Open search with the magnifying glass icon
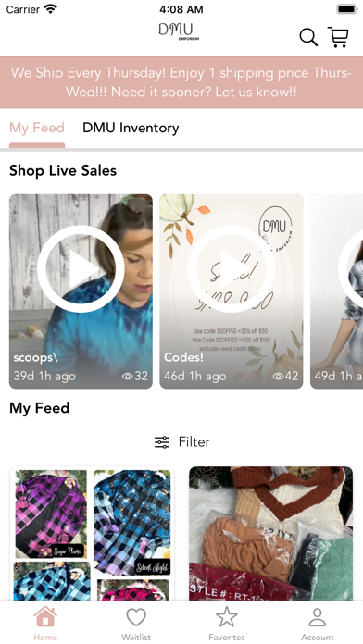The height and width of the screenshot is (644, 363). (x=308, y=37)
